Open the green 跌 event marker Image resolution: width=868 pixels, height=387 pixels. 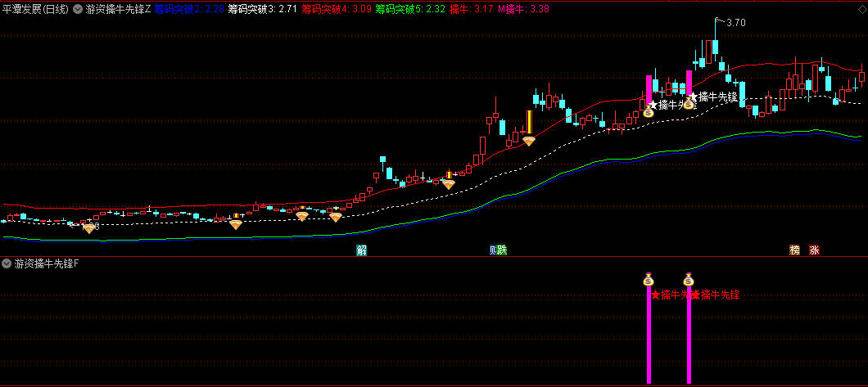[501, 250]
